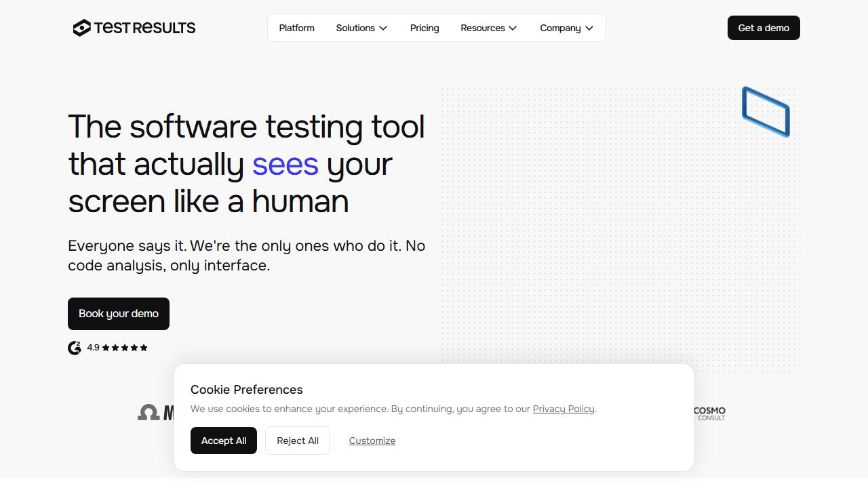
Task: Click the "Get a demo" button
Action: (764, 28)
